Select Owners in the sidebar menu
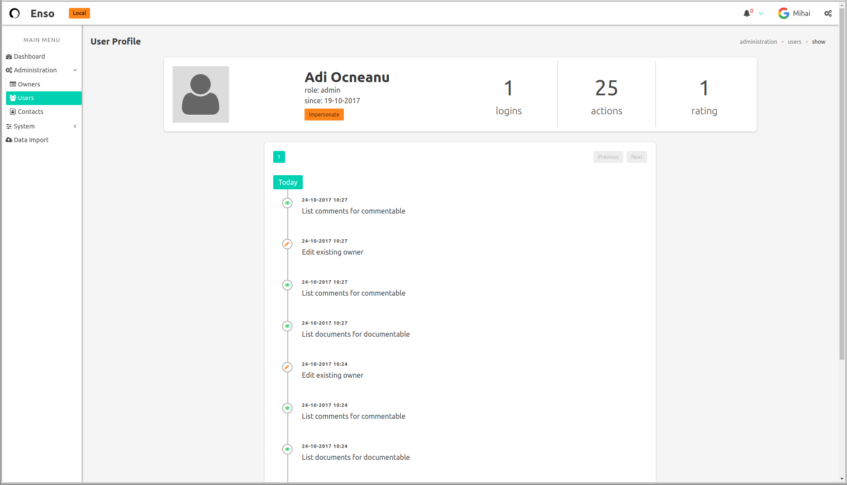Screen dimensions: 847x485 [29, 84]
